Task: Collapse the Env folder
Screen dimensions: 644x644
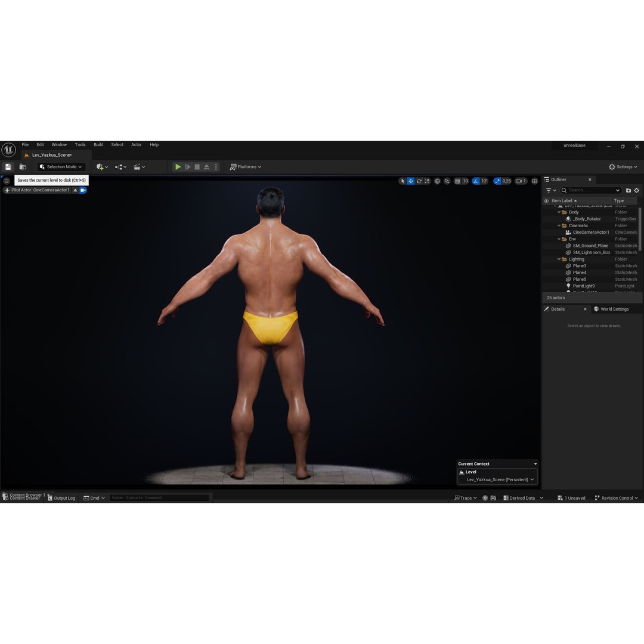Action: pos(559,239)
